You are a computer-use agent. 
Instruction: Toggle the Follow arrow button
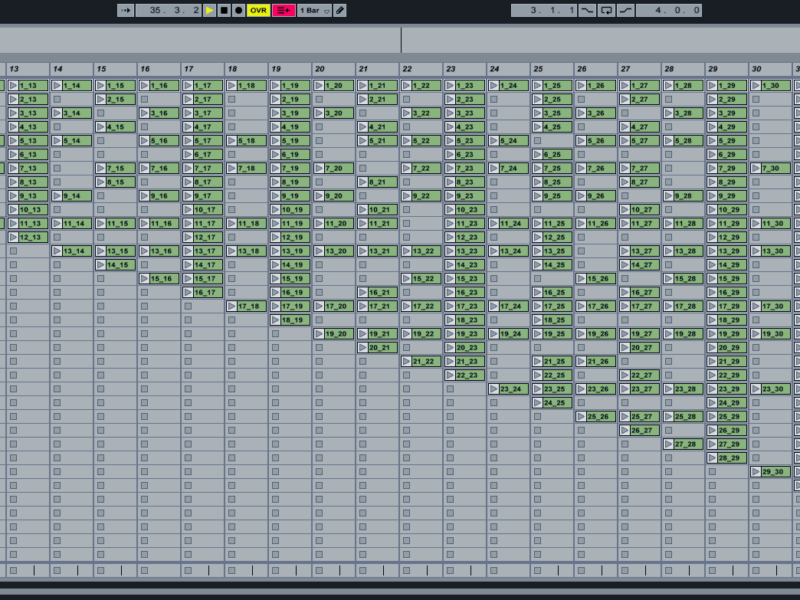pyautogui.click(x=125, y=10)
